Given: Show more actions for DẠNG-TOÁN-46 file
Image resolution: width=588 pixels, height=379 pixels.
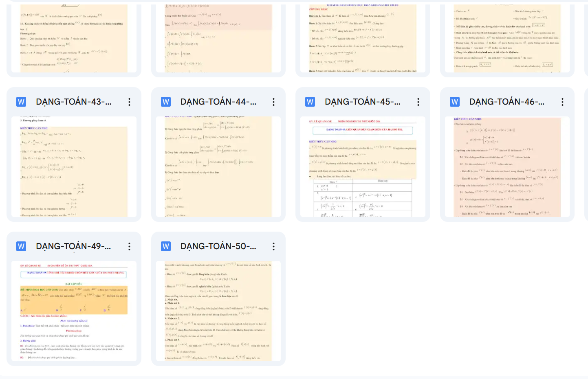Looking at the screenshot, I should pos(562,102).
